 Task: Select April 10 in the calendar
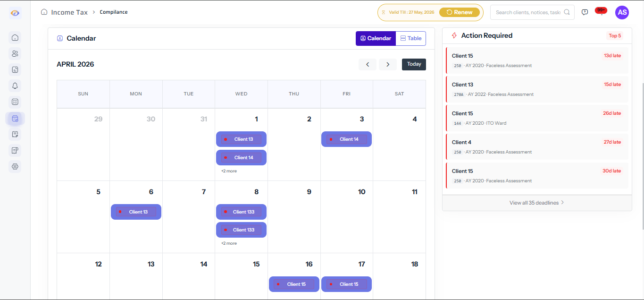[x=347, y=217]
